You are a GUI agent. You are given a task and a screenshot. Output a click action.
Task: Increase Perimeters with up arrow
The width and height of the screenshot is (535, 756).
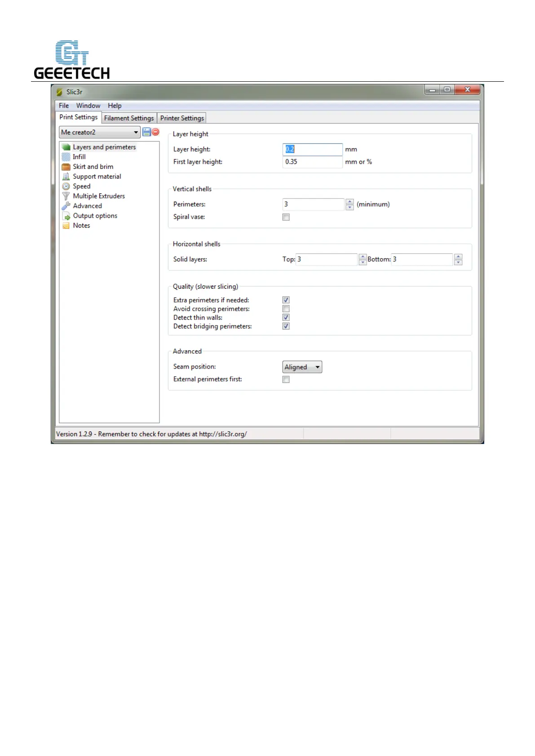pos(350,202)
